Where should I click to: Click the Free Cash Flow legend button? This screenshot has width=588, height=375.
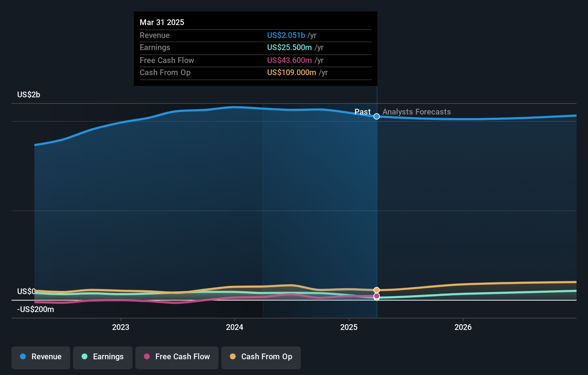click(x=177, y=357)
